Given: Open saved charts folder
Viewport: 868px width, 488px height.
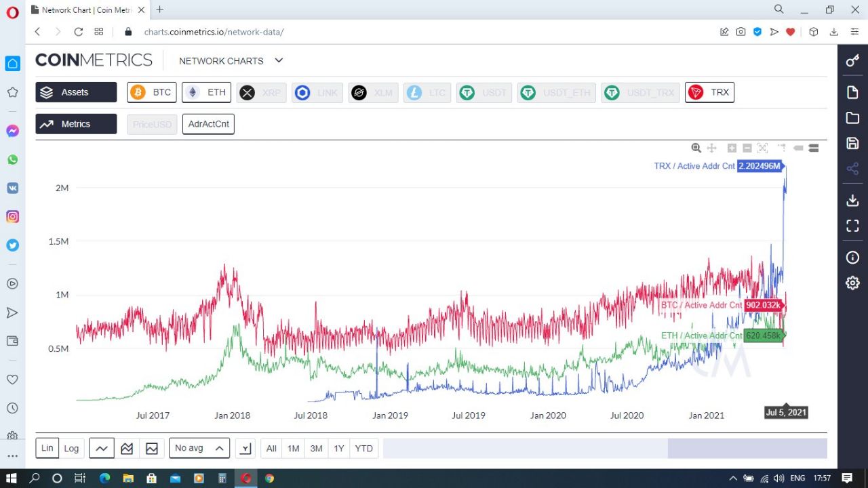Looking at the screenshot, I should coord(852,118).
